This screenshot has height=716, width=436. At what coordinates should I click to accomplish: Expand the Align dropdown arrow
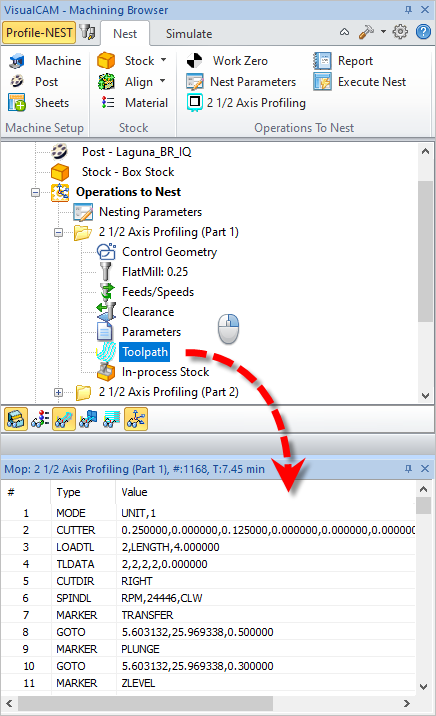(163, 81)
